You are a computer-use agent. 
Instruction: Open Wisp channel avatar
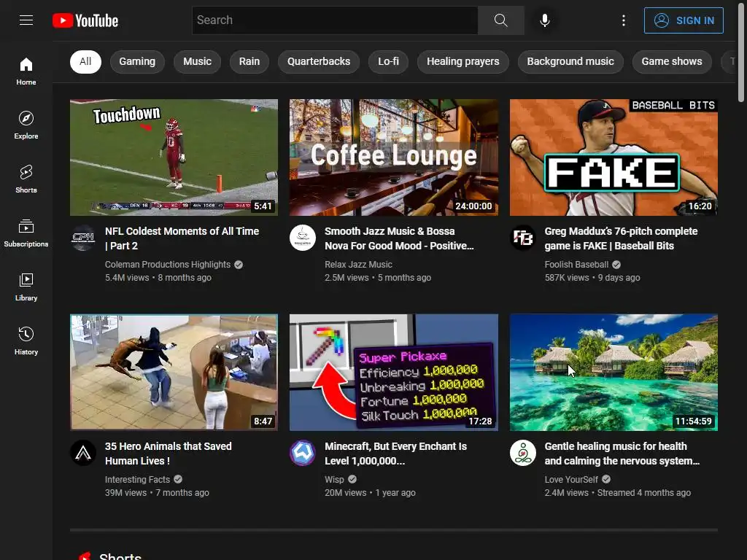[x=303, y=453]
